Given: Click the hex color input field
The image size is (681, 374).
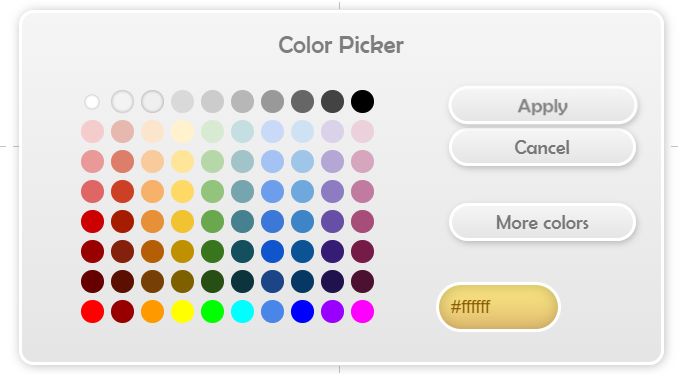Looking at the screenshot, I should click(498, 307).
